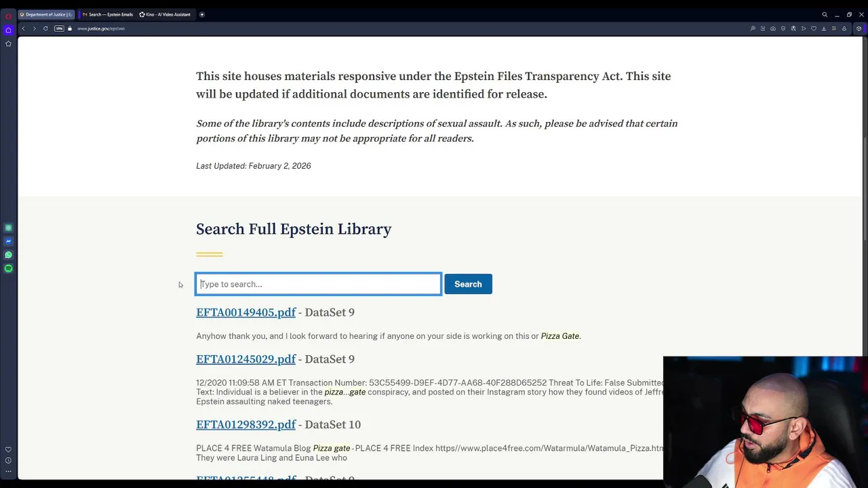The image size is (868, 488).
Task: Open the extensions cube icon
Action: coord(859,28)
